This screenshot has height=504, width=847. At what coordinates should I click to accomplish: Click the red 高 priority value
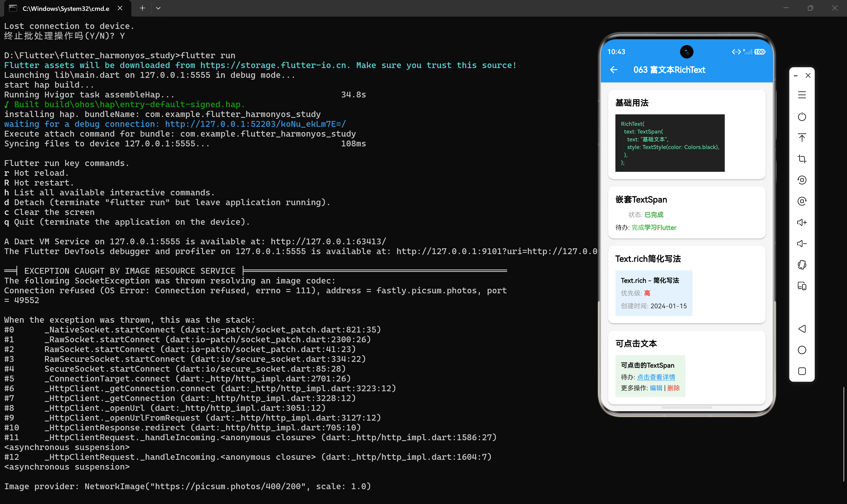647,293
